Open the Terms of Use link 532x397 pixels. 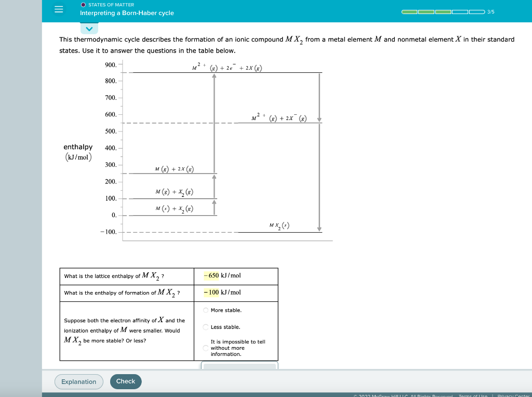click(x=474, y=395)
